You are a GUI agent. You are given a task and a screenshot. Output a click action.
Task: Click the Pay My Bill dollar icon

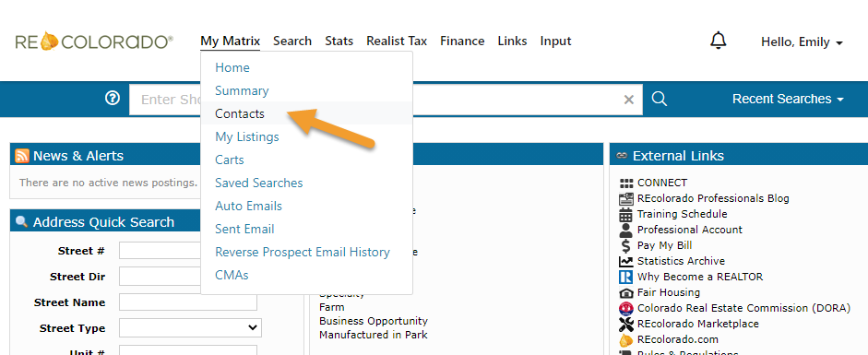pos(625,245)
